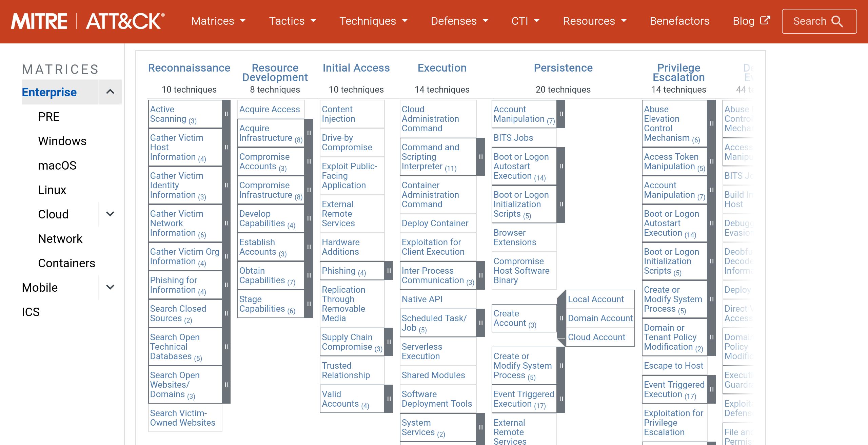Go to the Benefactors page
The image size is (868, 445).
tap(679, 21)
